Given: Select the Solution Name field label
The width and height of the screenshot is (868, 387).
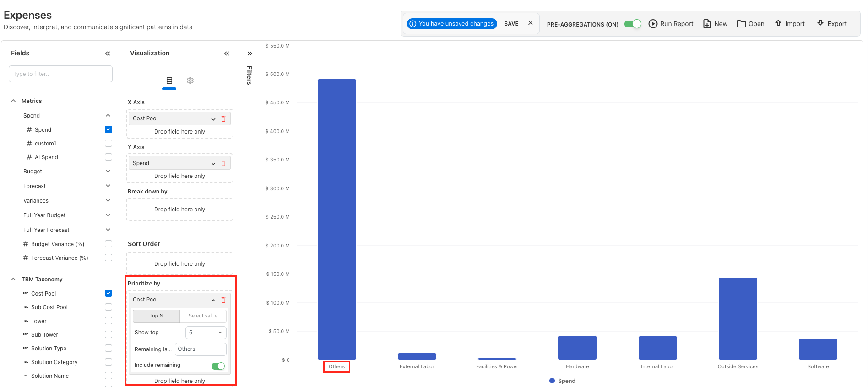Looking at the screenshot, I should 50,376.
